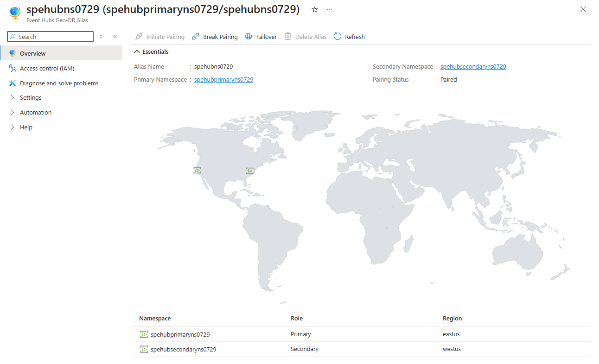Select the Overview menu item
This screenshot has height=364, width=599.
(x=32, y=54)
